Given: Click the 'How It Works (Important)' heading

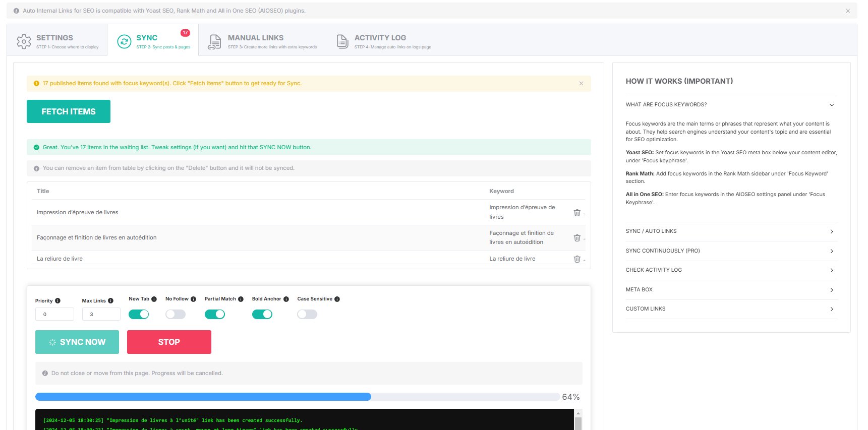Looking at the screenshot, I should click(679, 81).
